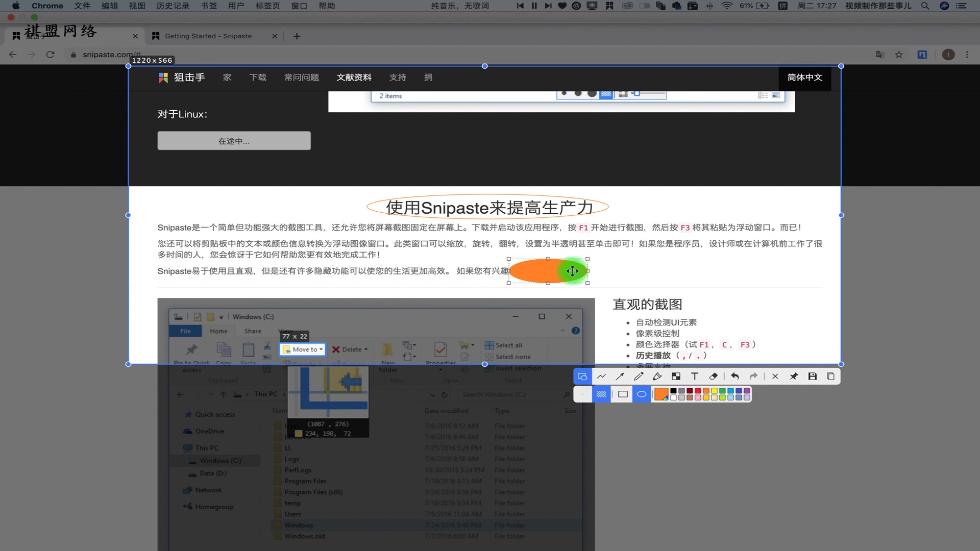Copy the screenshot to clipboard
The image size is (980, 551).
(x=831, y=377)
